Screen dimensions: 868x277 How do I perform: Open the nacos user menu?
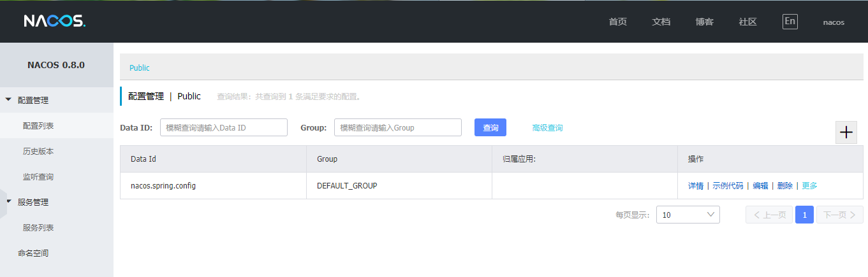[x=834, y=22]
